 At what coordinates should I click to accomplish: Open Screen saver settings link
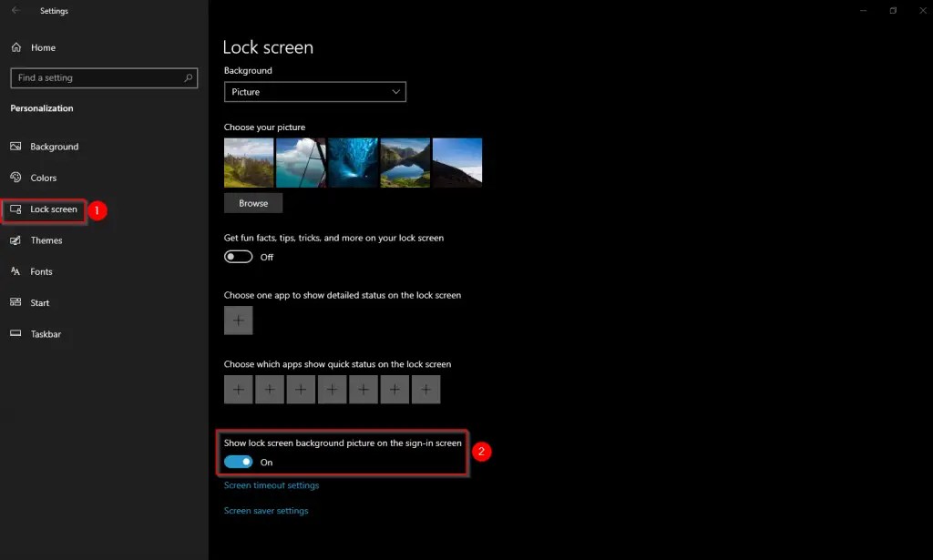click(x=265, y=510)
